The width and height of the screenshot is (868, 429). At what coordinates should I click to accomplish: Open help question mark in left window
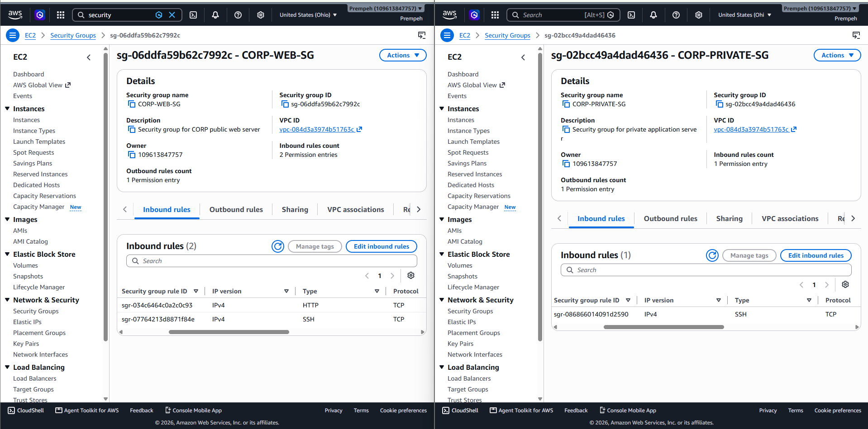click(238, 15)
